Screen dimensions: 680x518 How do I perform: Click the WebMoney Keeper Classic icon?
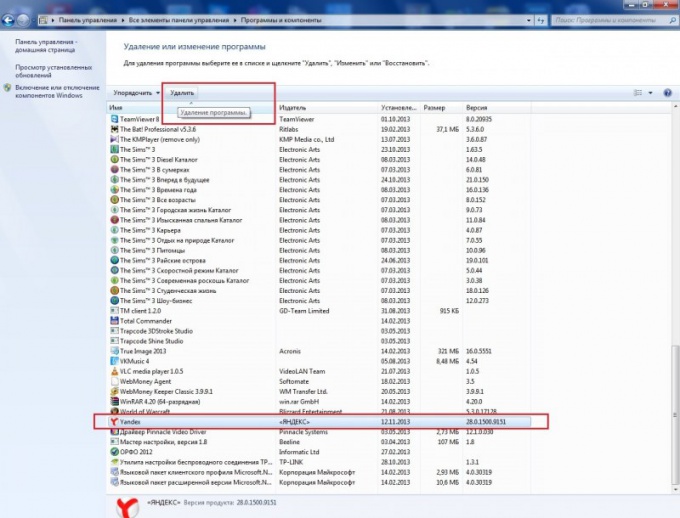114,391
